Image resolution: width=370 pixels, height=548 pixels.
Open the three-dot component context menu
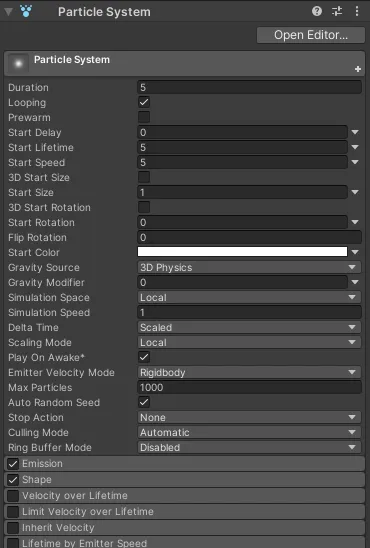pos(357,11)
